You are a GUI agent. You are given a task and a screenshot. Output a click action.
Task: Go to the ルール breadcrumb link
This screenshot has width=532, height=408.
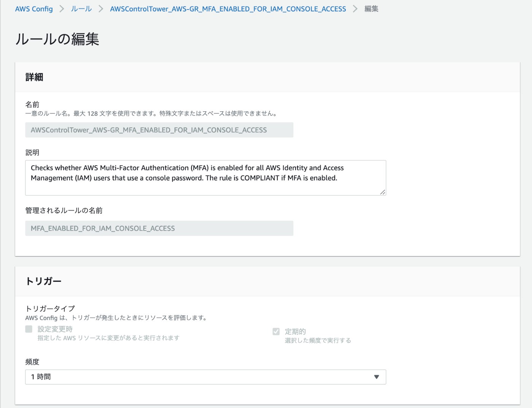[81, 9]
